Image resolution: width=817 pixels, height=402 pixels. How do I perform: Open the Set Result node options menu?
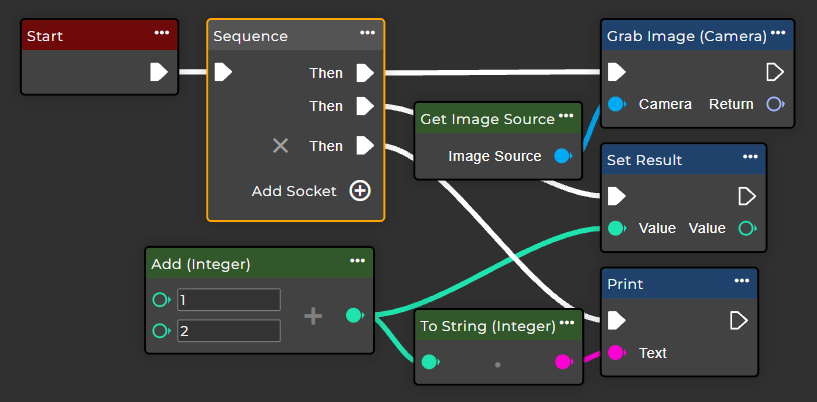point(750,157)
